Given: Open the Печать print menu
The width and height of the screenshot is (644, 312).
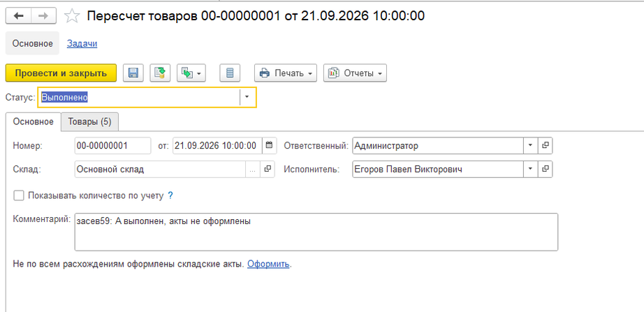Looking at the screenshot, I should coord(286,73).
